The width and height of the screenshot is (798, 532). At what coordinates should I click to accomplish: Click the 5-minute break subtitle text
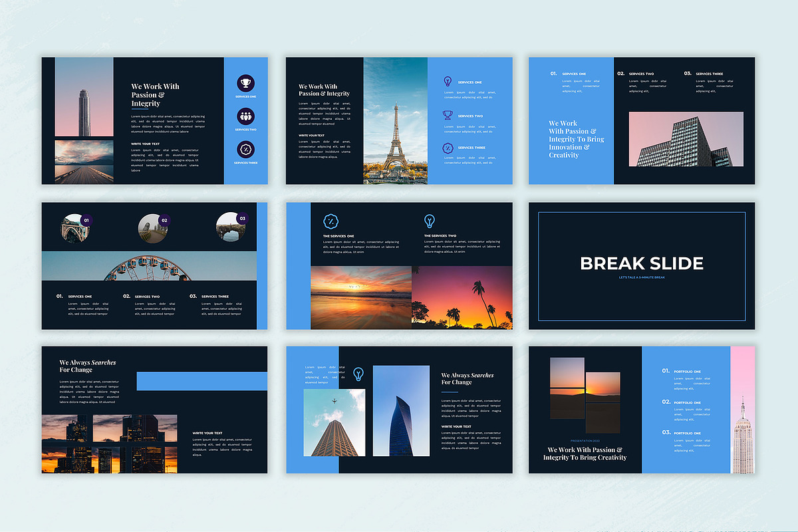click(x=642, y=277)
